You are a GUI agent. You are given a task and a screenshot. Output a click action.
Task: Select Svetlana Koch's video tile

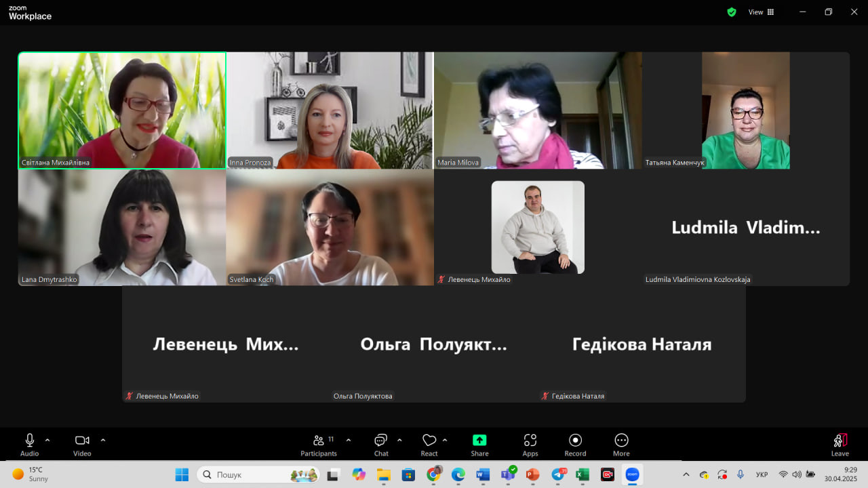tap(330, 227)
